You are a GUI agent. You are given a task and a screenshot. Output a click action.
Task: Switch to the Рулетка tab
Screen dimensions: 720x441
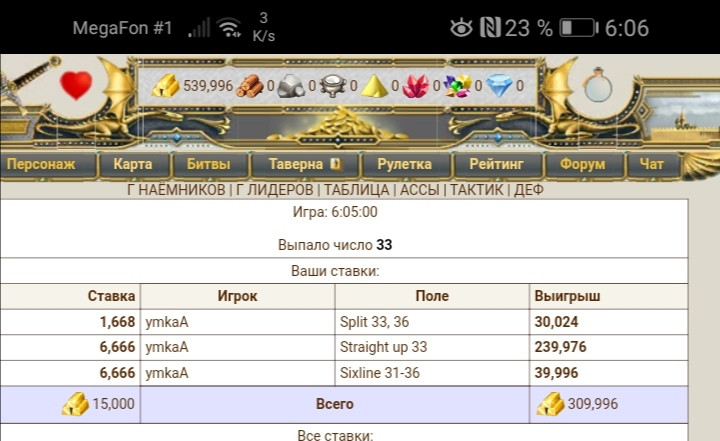[405, 164]
